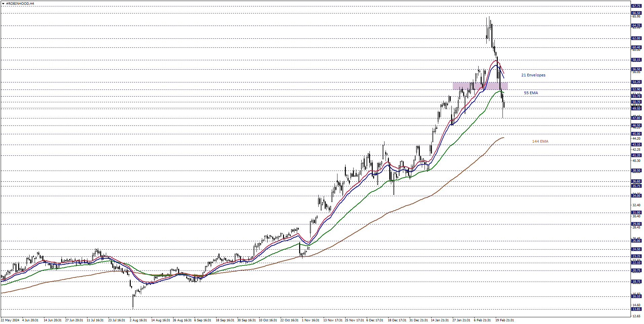Click the 44.20 price scale value

(x=636, y=139)
